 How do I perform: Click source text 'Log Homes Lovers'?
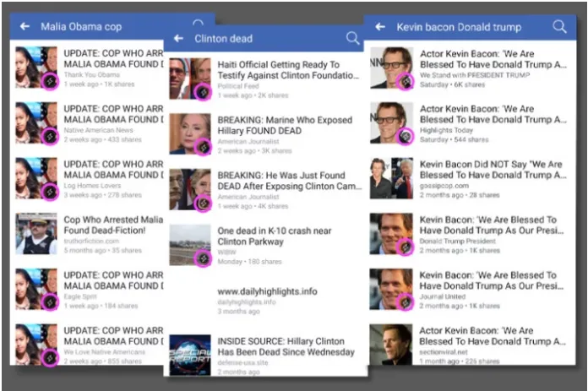point(92,186)
